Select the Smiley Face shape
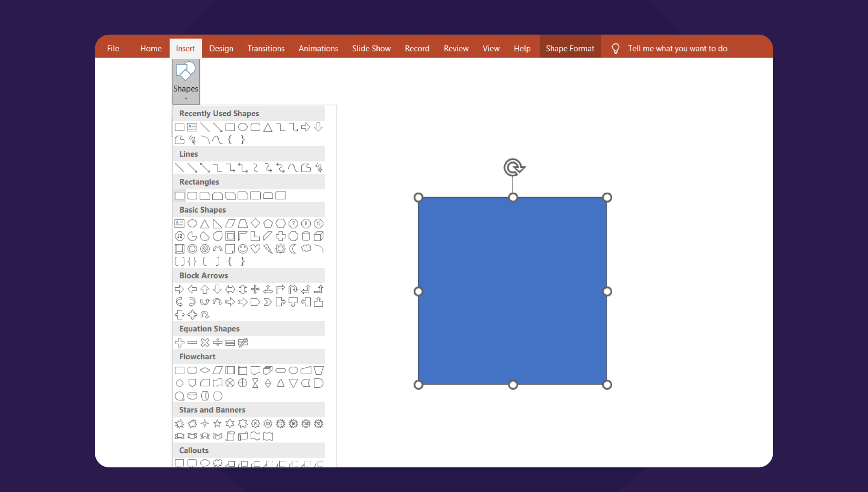 [x=243, y=249]
